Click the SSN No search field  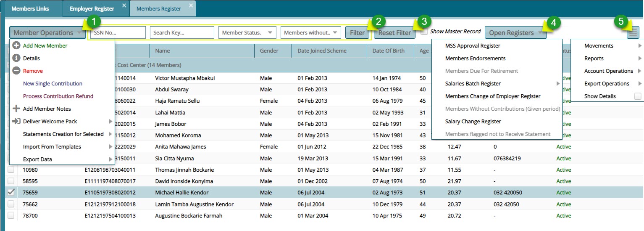[x=118, y=33]
